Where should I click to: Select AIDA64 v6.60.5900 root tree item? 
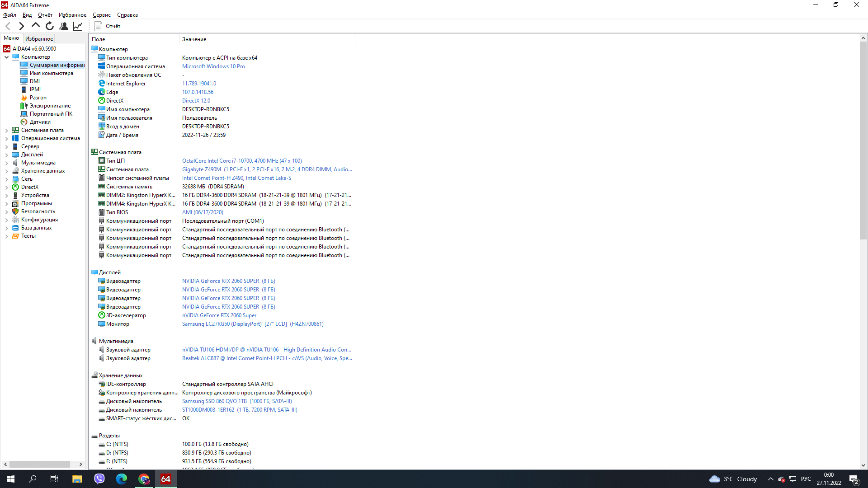30,49
